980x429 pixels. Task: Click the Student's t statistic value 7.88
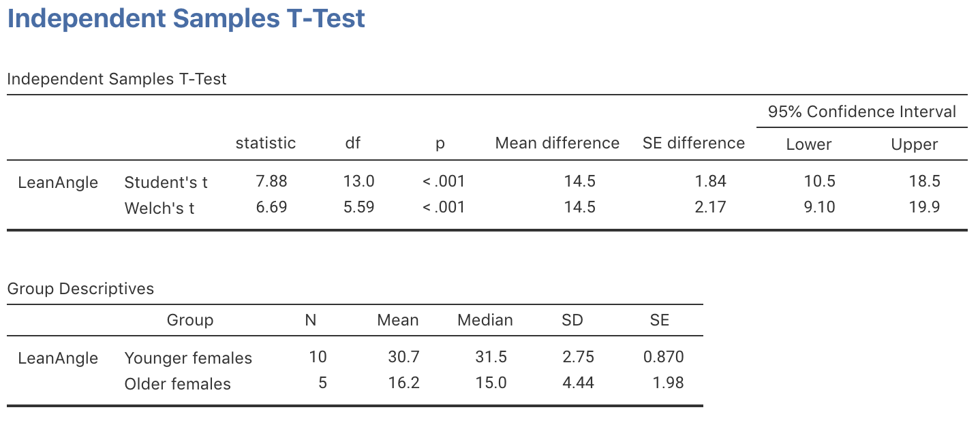coord(271,181)
